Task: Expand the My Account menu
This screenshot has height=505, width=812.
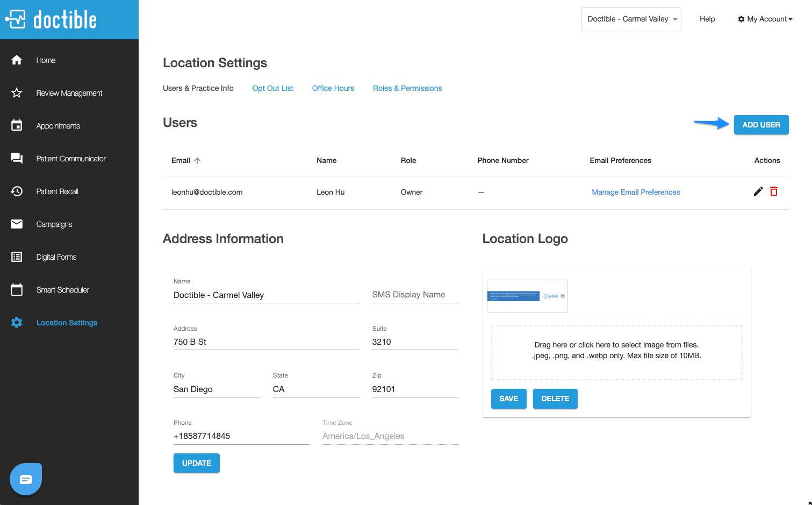Action: [765, 19]
